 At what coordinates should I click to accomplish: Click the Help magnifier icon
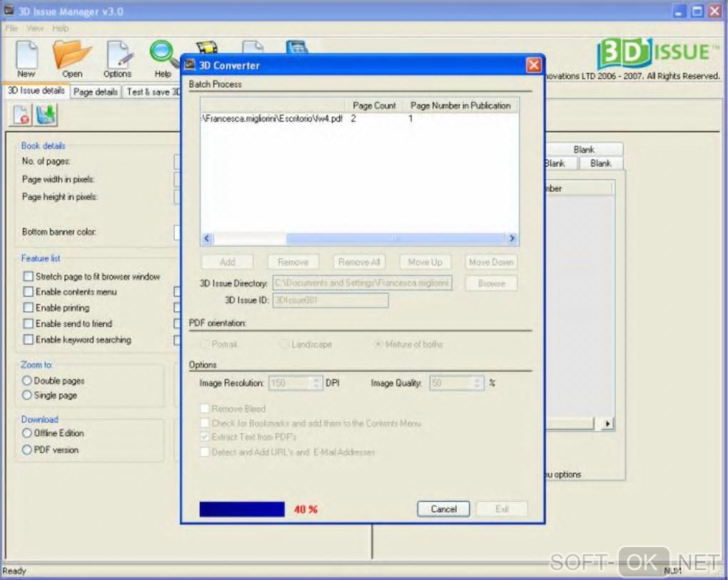point(163,59)
